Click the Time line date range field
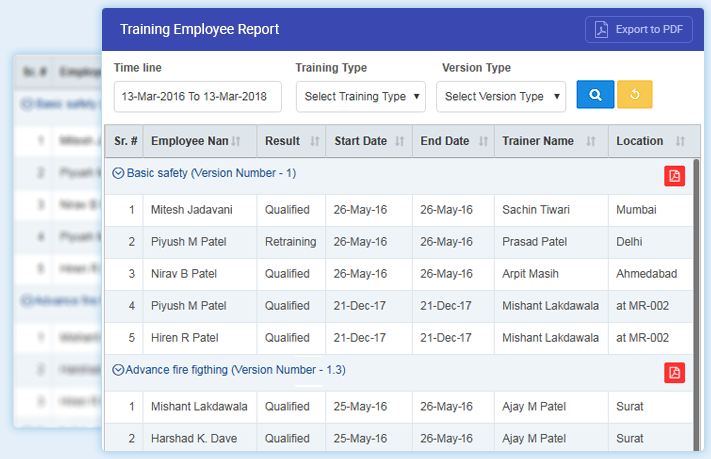 click(198, 97)
